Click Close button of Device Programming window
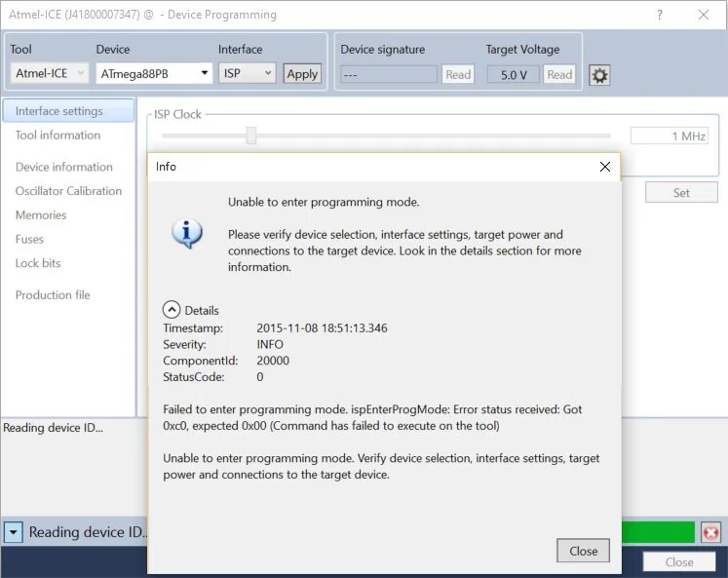This screenshot has width=728, height=578. pos(679,562)
